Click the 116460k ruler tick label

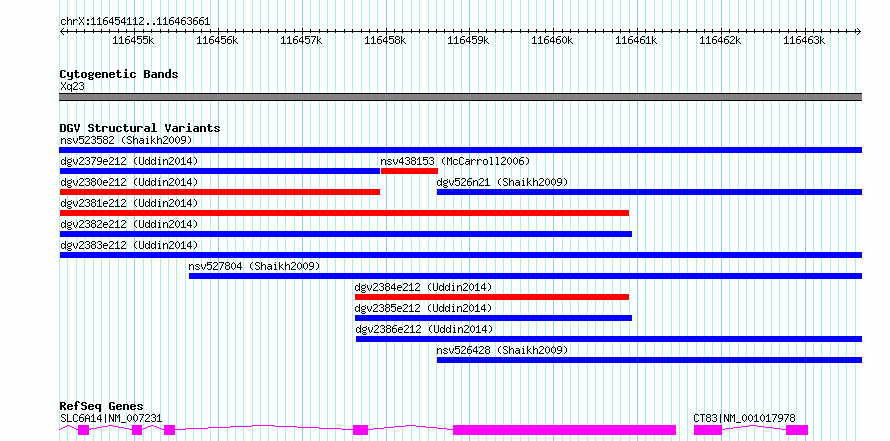pyautogui.click(x=553, y=40)
